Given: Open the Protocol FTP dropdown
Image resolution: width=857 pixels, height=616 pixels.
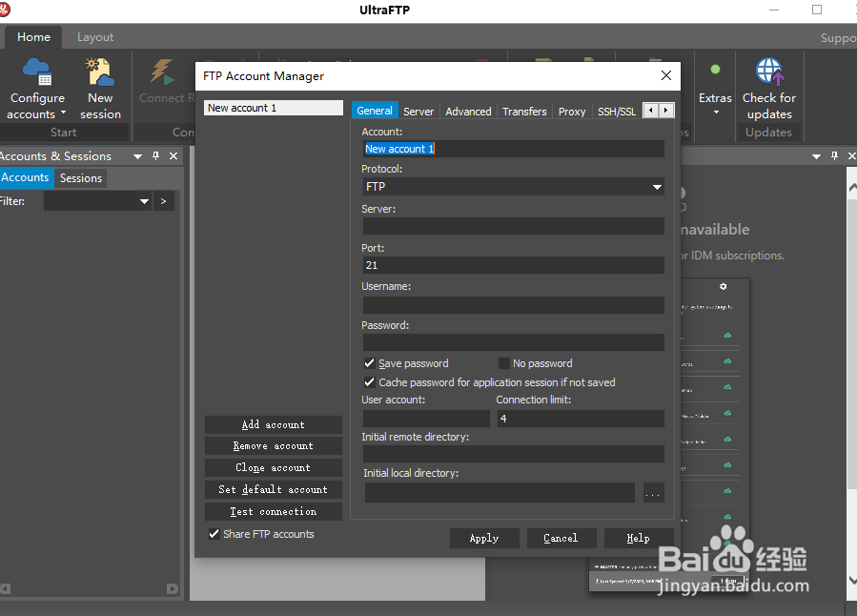Looking at the screenshot, I should click(657, 187).
